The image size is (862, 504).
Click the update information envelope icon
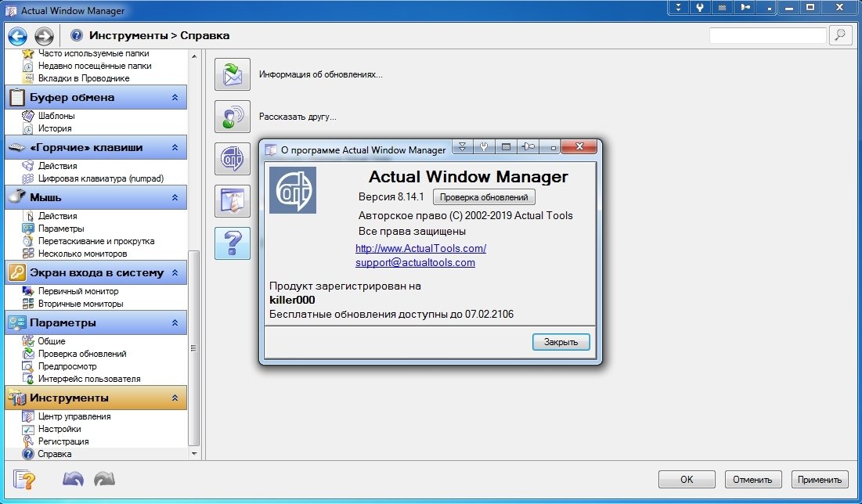point(232,74)
